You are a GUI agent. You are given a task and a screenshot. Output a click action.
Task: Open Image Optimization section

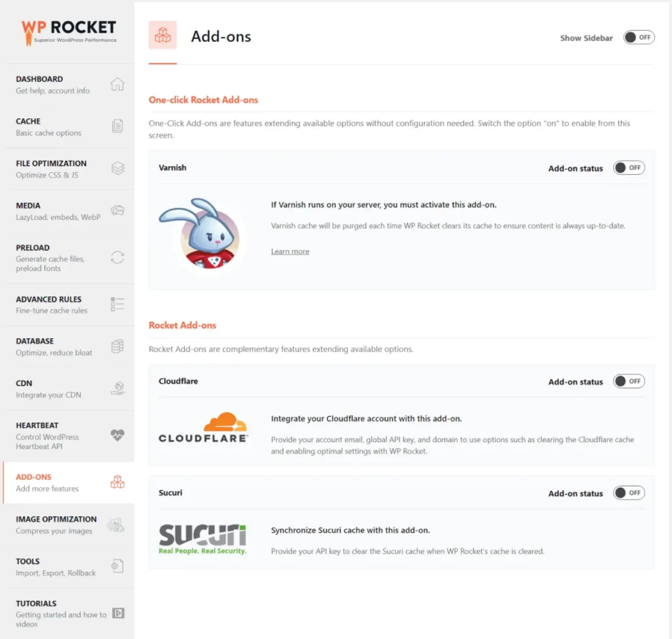pyautogui.click(x=68, y=525)
